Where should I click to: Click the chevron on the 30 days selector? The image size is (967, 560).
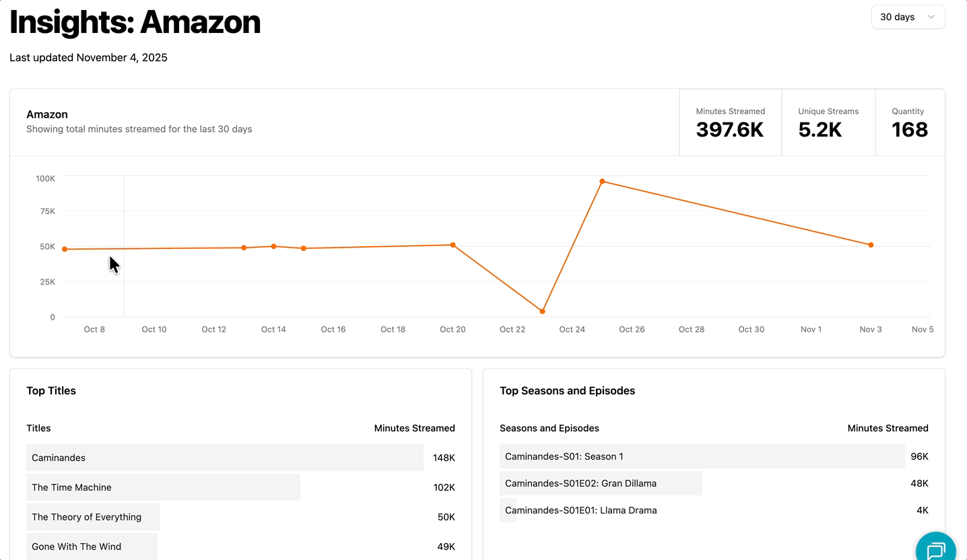pyautogui.click(x=933, y=17)
